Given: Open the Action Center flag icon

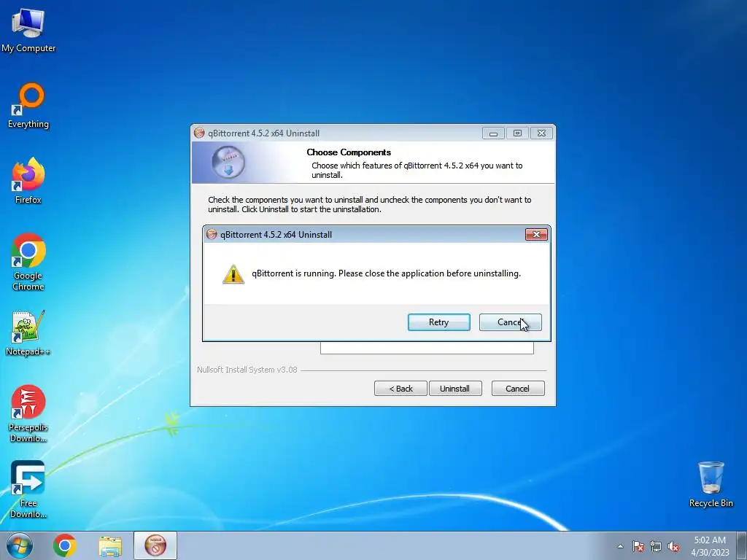Looking at the screenshot, I should click(x=638, y=546).
